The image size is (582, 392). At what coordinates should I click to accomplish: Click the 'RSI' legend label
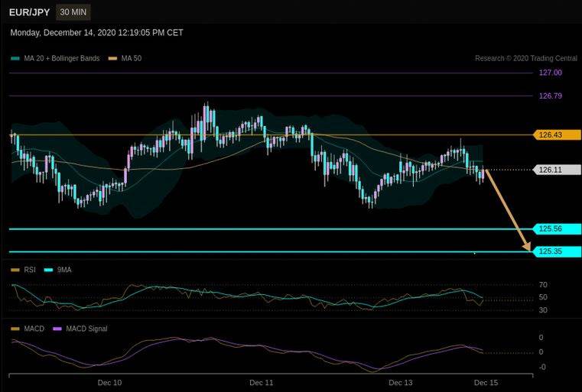click(x=30, y=270)
